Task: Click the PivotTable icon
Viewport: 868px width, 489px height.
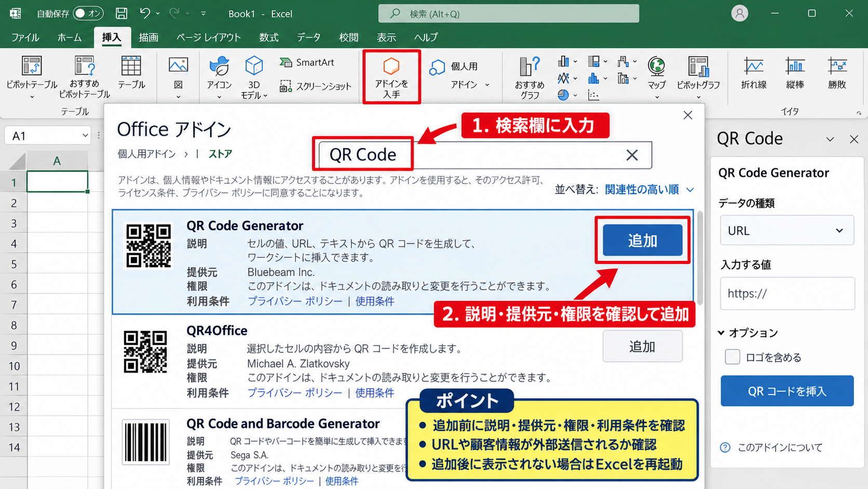Action: click(x=31, y=67)
